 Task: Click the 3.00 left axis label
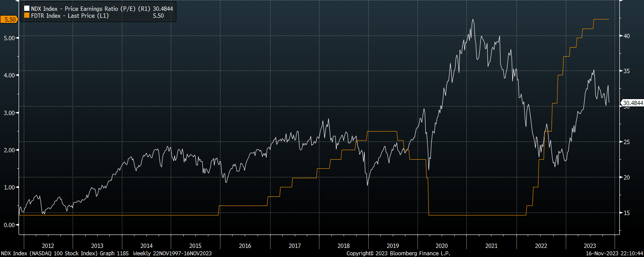point(9,112)
